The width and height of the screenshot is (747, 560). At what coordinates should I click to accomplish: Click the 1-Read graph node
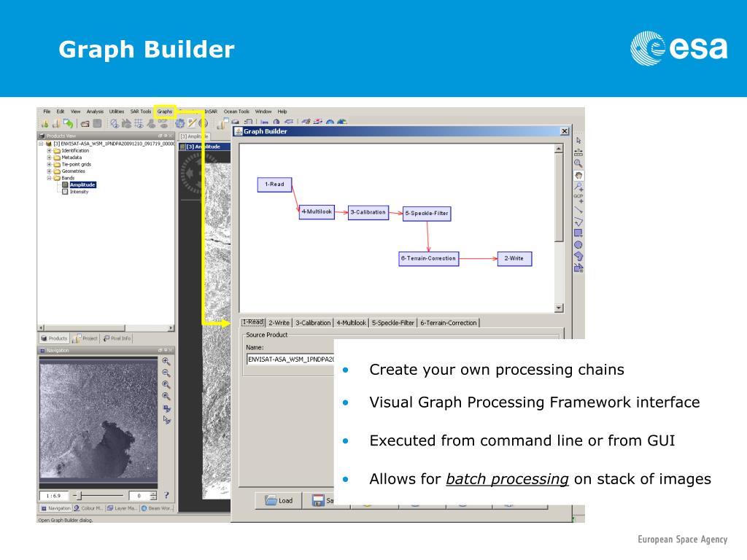[x=274, y=184]
